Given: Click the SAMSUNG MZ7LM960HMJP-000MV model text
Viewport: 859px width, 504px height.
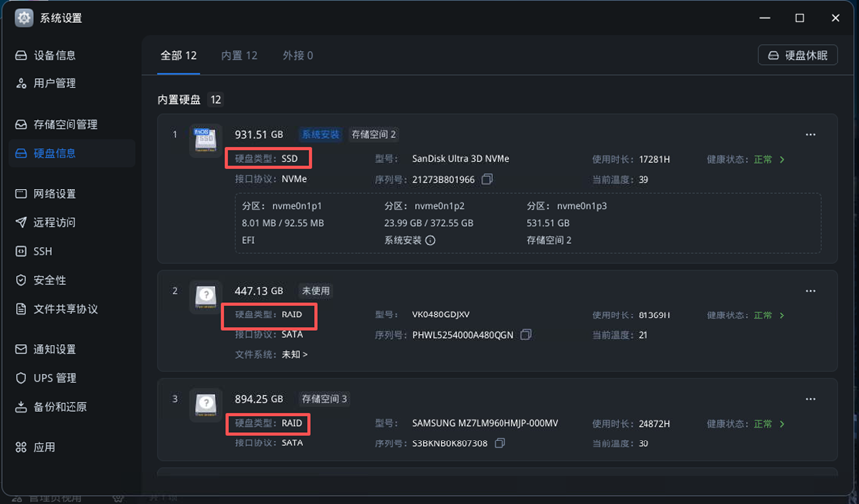Looking at the screenshot, I should tap(485, 423).
